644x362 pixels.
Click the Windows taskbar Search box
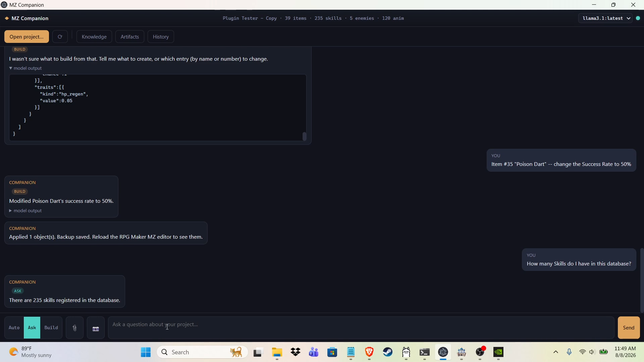[x=203, y=352]
